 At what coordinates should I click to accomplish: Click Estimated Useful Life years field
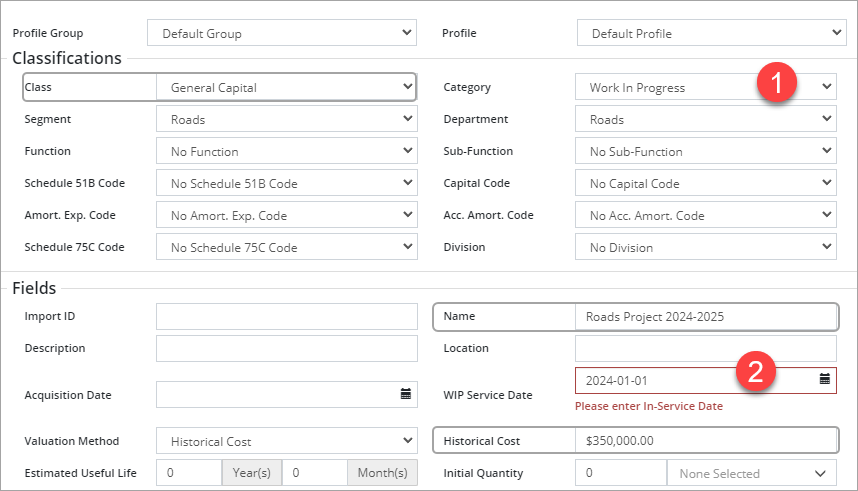(188, 473)
